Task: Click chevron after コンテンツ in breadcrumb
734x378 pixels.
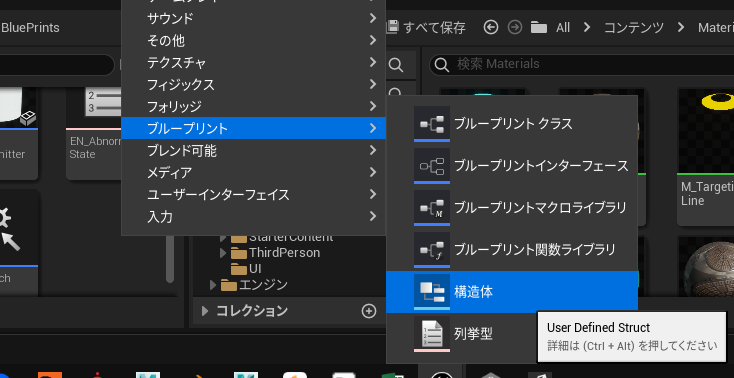Action: [x=681, y=28]
